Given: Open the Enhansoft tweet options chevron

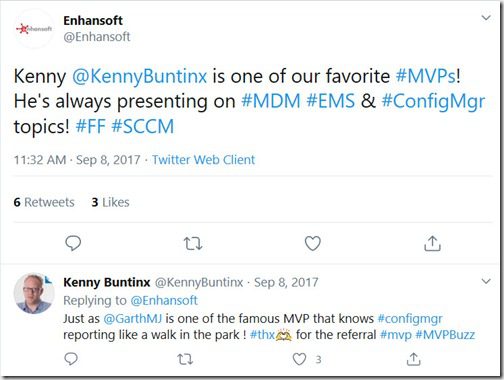Looking at the screenshot, I should (x=486, y=18).
